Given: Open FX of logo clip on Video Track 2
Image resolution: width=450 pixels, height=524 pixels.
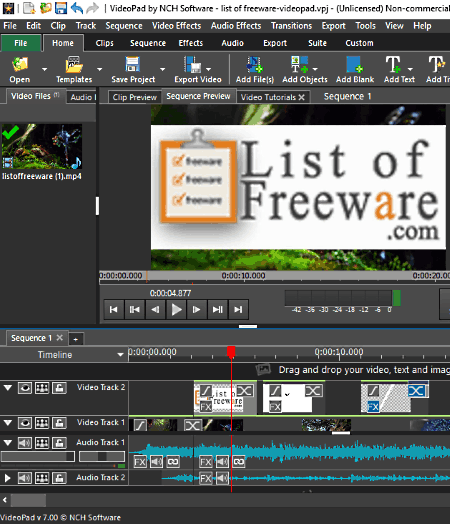Looking at the screenshot, I should click(x=206, y=407).
